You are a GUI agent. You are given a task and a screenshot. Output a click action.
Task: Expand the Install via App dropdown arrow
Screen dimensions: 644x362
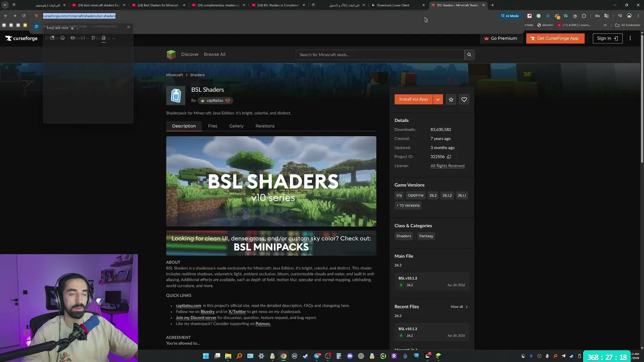coord(438,100)
